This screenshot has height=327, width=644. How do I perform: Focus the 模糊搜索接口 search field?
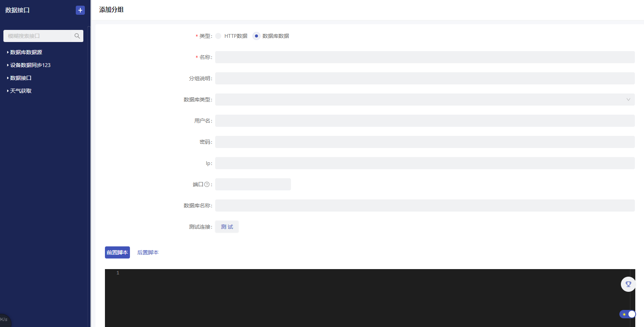[37, 36]
